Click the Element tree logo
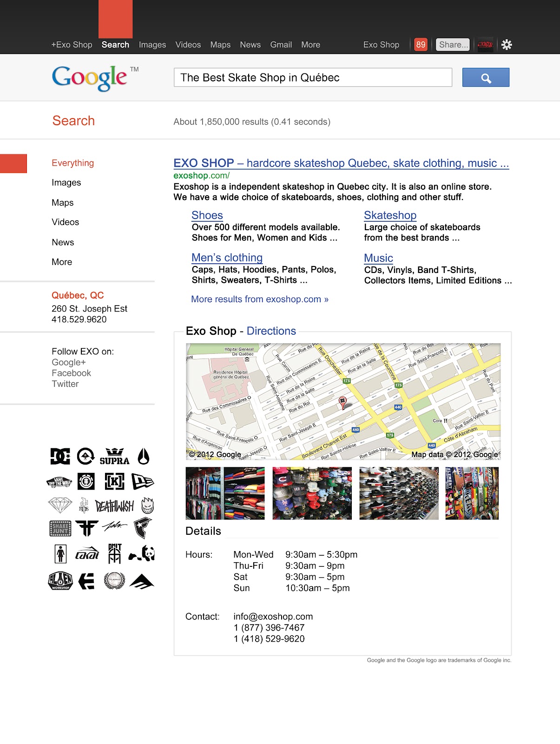 click(x=86, y=481)
